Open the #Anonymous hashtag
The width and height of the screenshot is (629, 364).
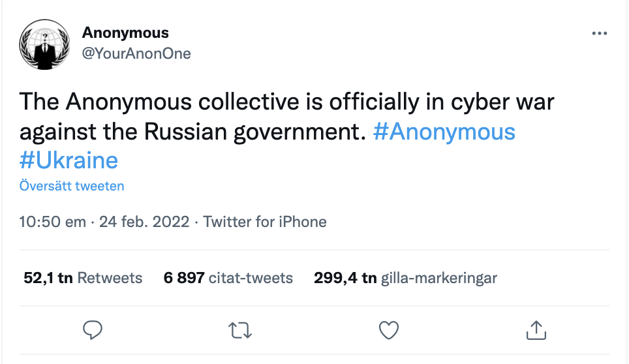[x=444, y=132]
